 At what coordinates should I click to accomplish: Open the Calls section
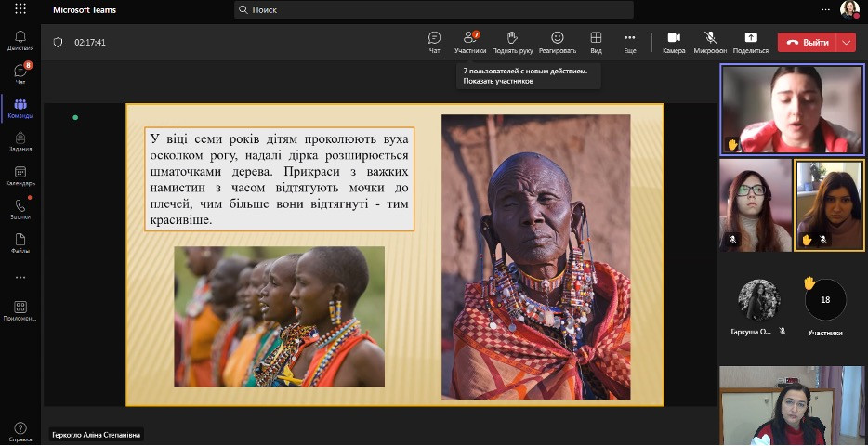click(20, 208)
